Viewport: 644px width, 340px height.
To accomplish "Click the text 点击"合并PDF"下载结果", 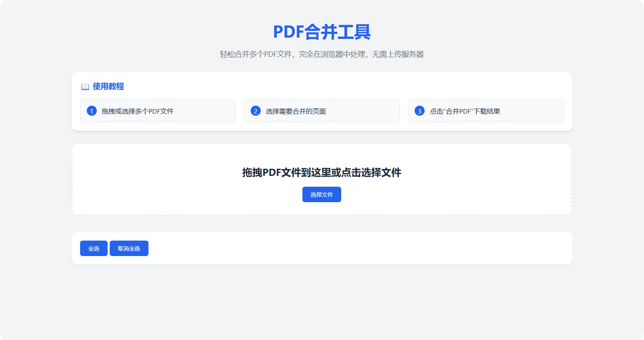I will click(x=465, y=111).
